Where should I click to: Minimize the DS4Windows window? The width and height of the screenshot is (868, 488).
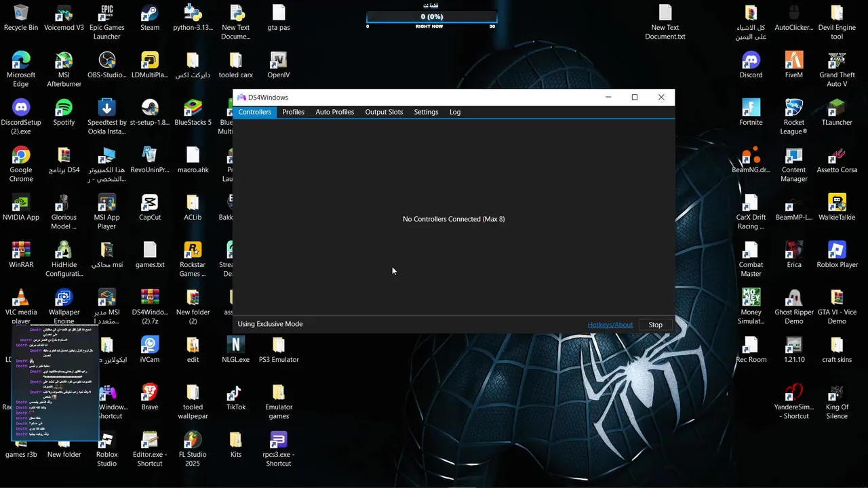[x=608, y=98]
